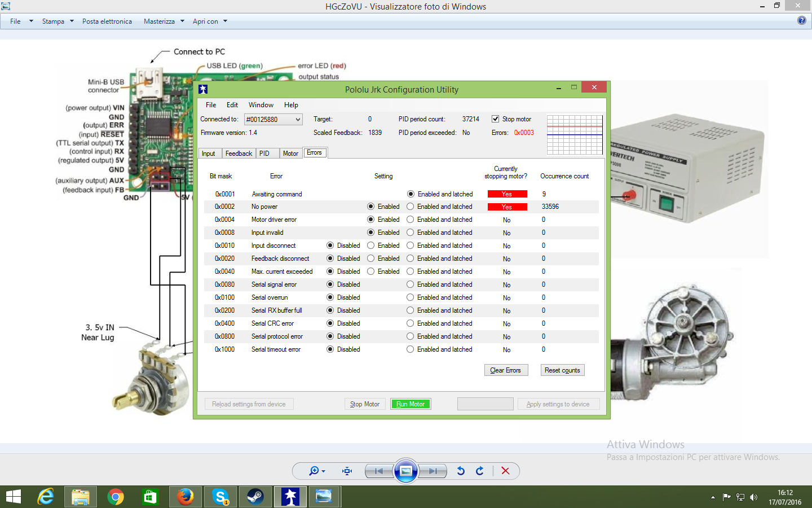Open Skype from taskbar
812x508 pixels.
click(x=220, y=497)
